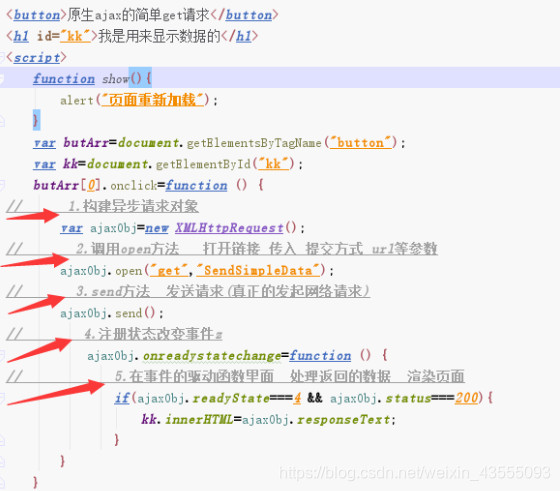Screen dimensions: 560x491
Task: Select the "get" string argument
Action: (169, 270)
